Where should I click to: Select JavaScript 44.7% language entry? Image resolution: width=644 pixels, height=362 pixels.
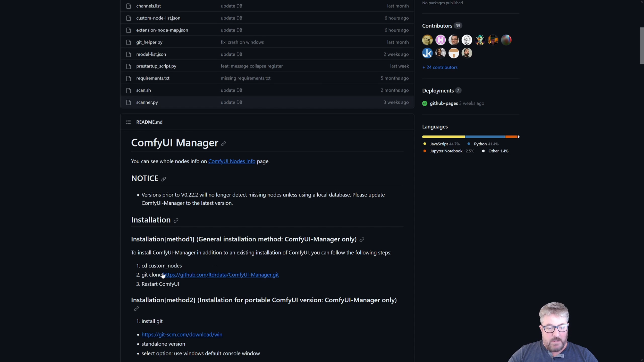pyautogui.click(x=442, y=144)
